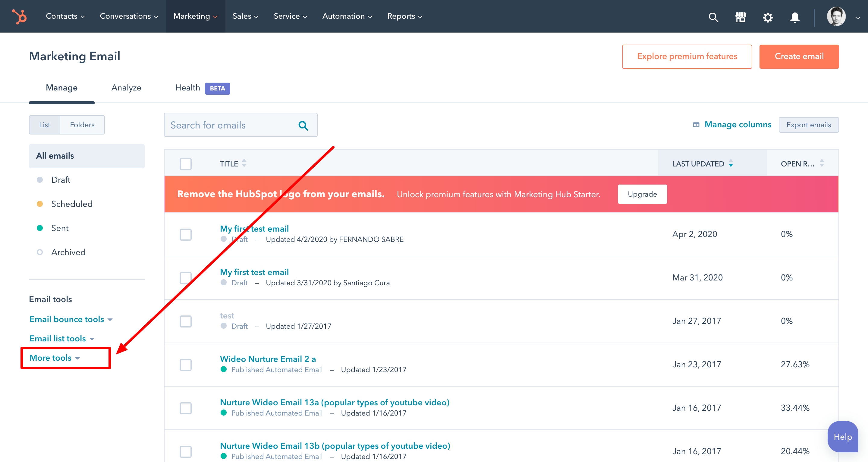
Task: Click the Create email button
Action: (x=799, y=56)
